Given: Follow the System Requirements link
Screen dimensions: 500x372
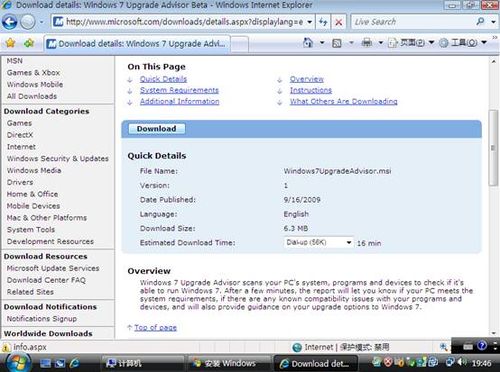Looking at the screenshot, I should click(x=179, y=90).
